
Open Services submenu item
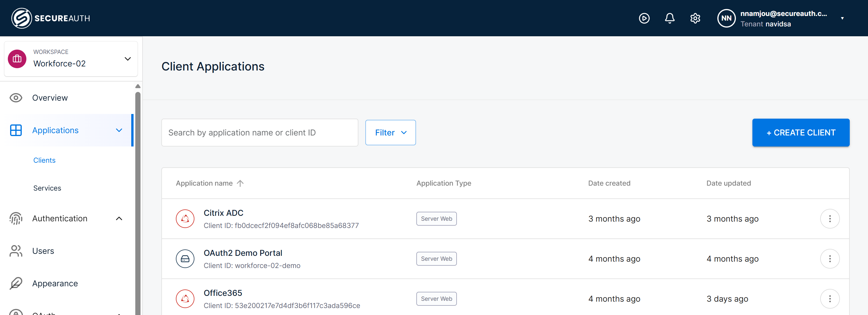coord(47,188)
